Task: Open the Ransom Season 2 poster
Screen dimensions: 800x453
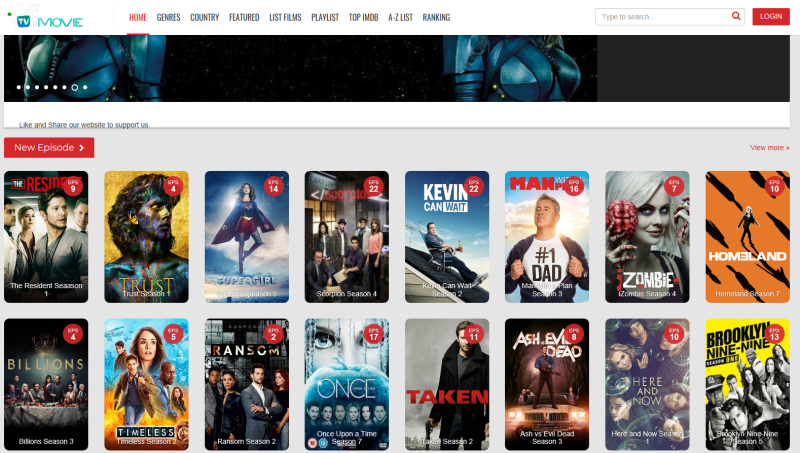Action: [x=247, y=384]
